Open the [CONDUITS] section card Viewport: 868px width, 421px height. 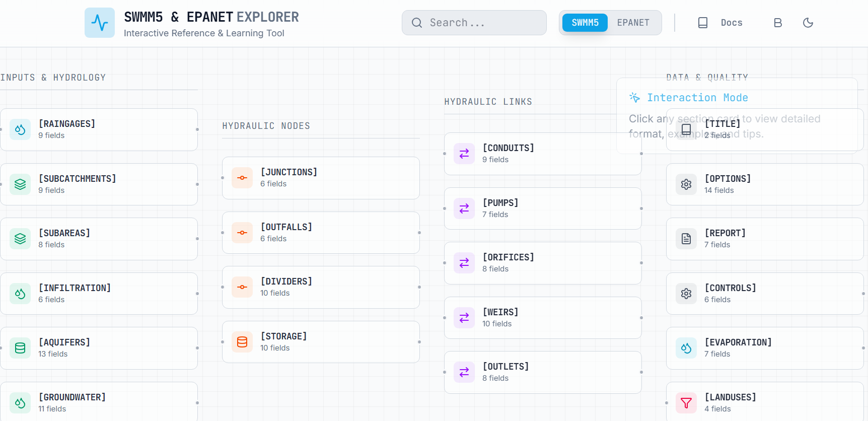(x=543, y=154)
